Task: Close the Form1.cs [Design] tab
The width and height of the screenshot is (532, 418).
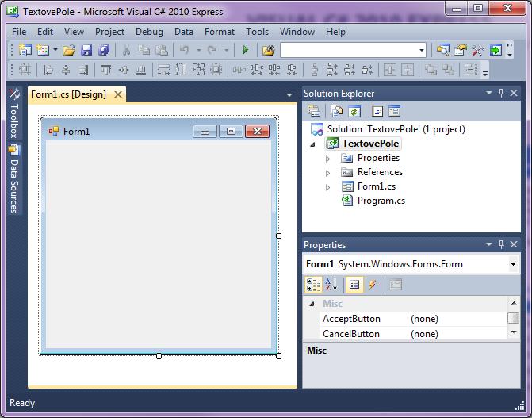Action: click(x=118, y=94)
